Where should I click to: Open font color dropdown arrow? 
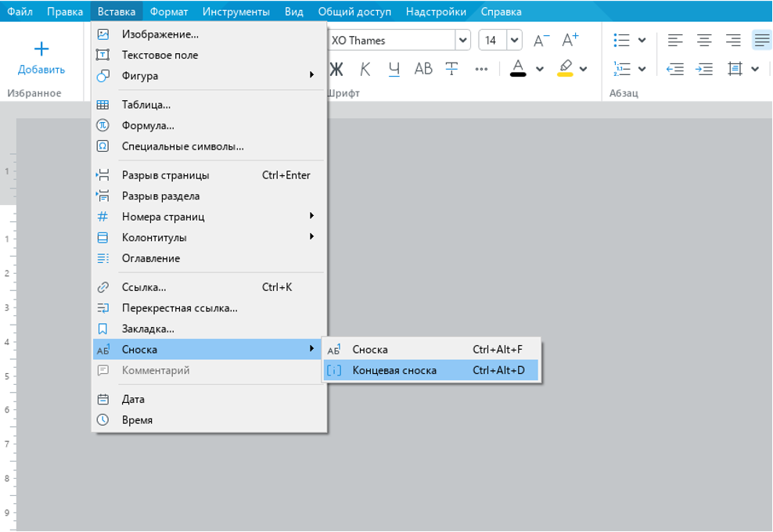tap(540, 70)
